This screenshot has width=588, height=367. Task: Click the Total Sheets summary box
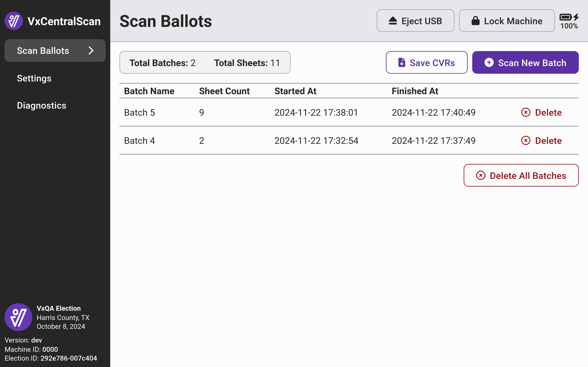pyautogui.click(x=247, y=63)
